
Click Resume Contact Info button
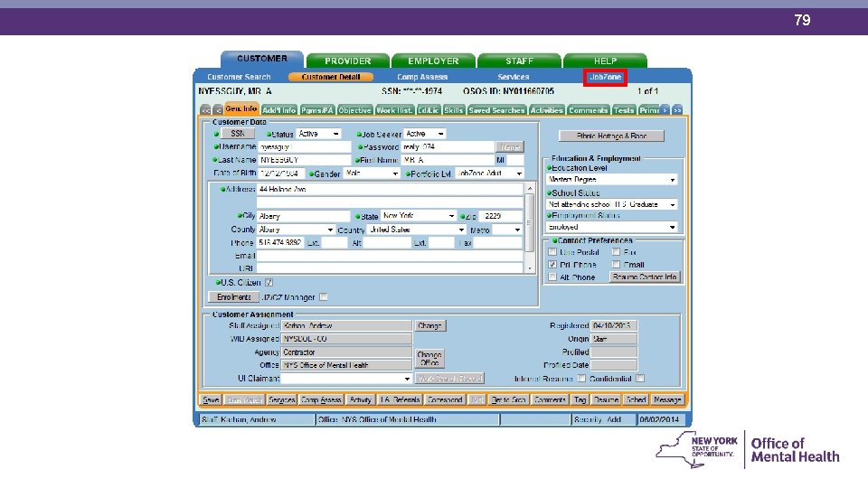645,277
